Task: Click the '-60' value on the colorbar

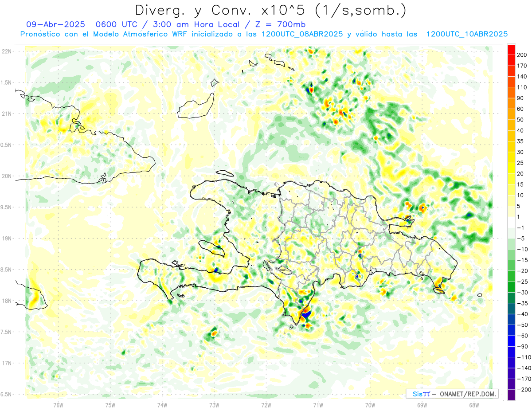Action: [x=523, y=336]
